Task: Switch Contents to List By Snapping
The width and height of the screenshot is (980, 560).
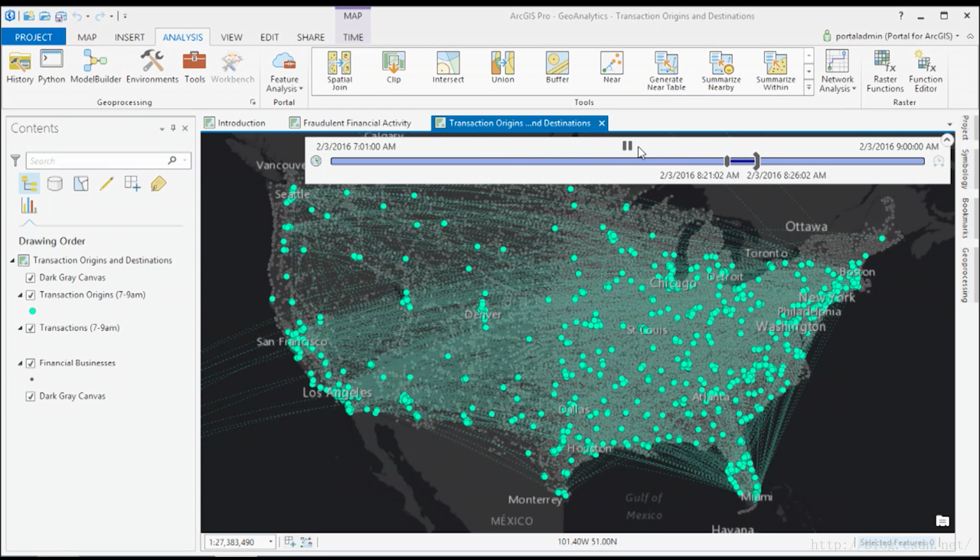Action: (x=132, y=183)
